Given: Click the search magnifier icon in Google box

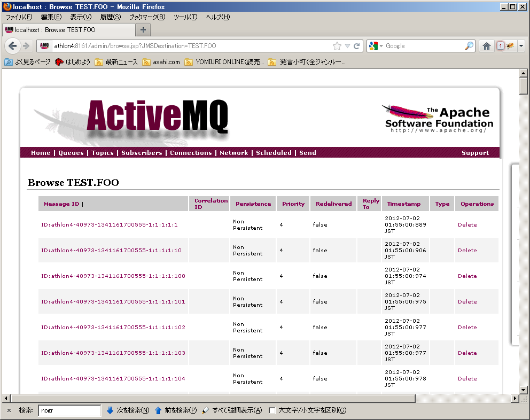Looking at the screenshot, I should tap(469, 46).
